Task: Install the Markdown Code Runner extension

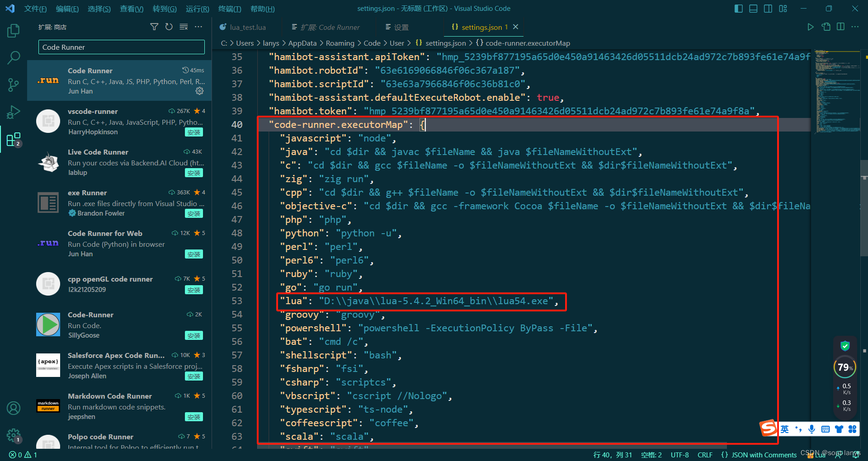Action: [194, 417]
